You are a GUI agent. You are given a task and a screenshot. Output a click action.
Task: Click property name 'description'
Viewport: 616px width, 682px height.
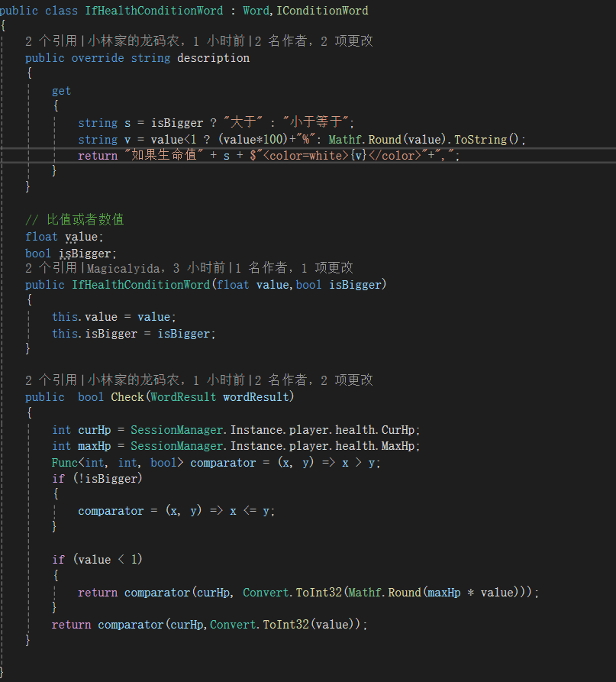(x=214, y=58)
